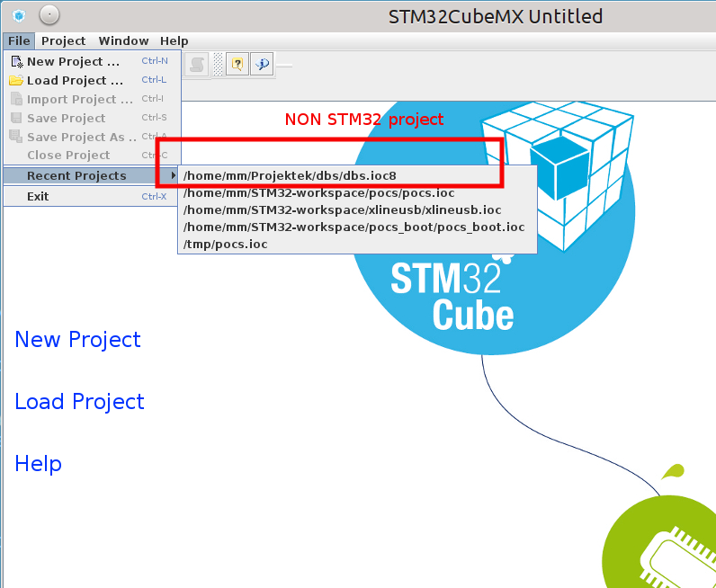This screenshot has width=716, height=588.
Task: Click the disabled Save Project menu entry
Action: coord(93,118)
